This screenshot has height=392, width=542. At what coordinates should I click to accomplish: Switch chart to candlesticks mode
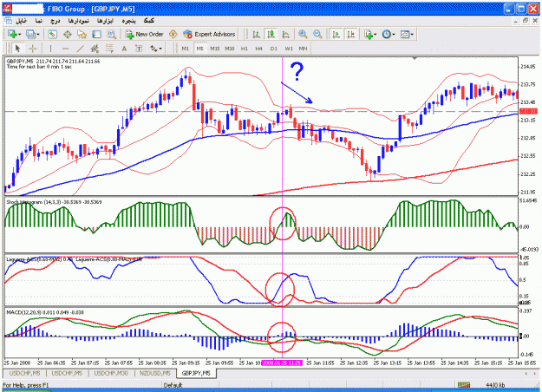click(271, 34)
